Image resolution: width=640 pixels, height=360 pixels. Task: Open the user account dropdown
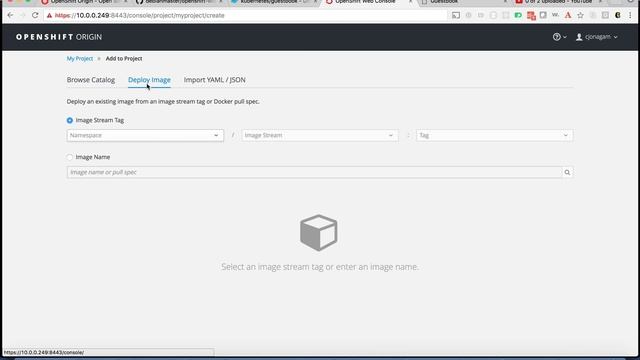[597, 37]
